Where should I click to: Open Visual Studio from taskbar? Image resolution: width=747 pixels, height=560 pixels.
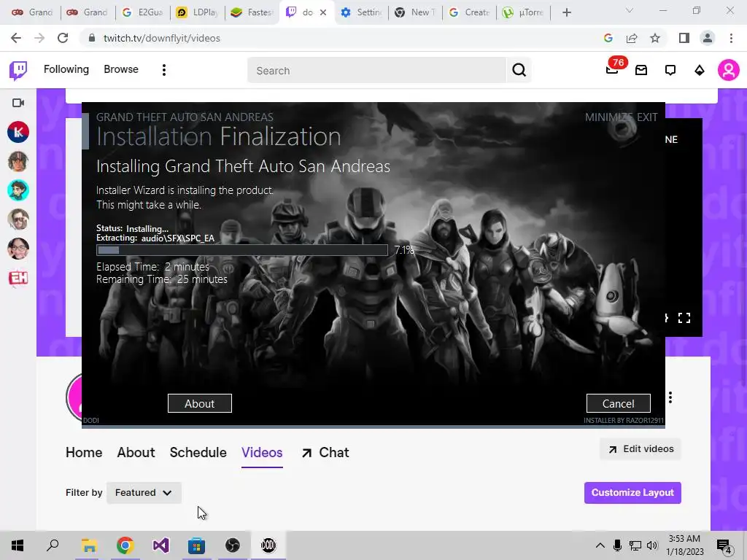(160, 545)
